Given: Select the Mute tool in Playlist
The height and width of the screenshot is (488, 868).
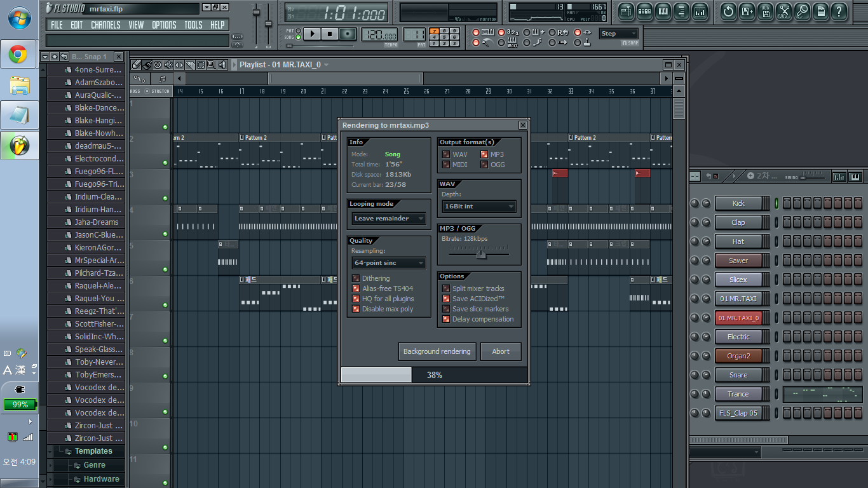Looking at the screenshot, I should [168, 65].
